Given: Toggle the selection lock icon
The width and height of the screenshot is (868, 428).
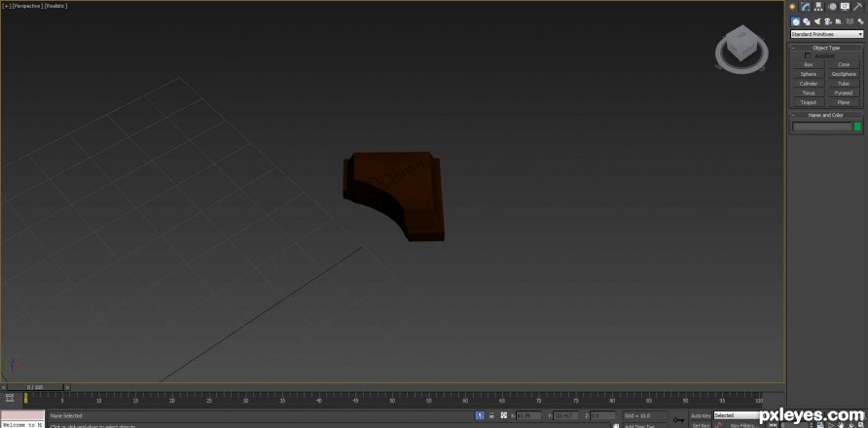Looking at the screenshot, I should point(491,415).
